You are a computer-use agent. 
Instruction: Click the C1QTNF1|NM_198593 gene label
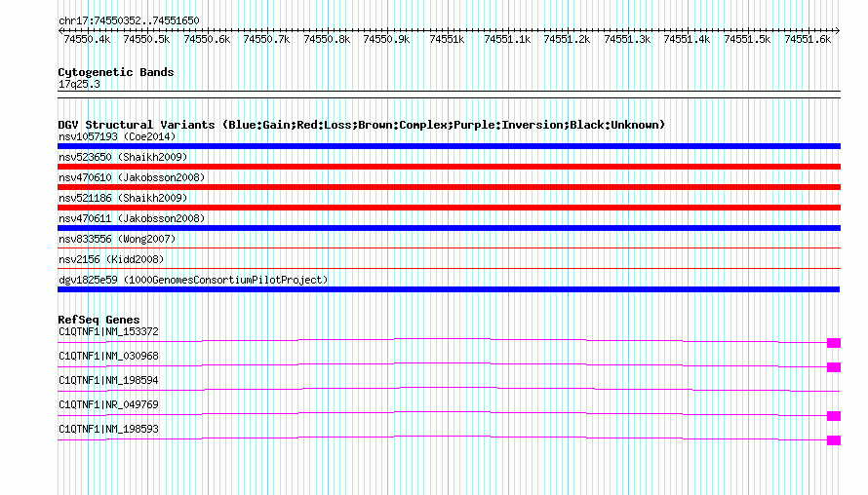(108, 429)
